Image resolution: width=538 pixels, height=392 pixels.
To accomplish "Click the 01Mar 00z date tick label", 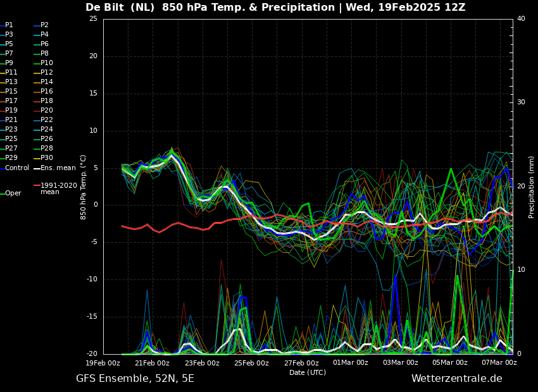I will tap(351, 362).
